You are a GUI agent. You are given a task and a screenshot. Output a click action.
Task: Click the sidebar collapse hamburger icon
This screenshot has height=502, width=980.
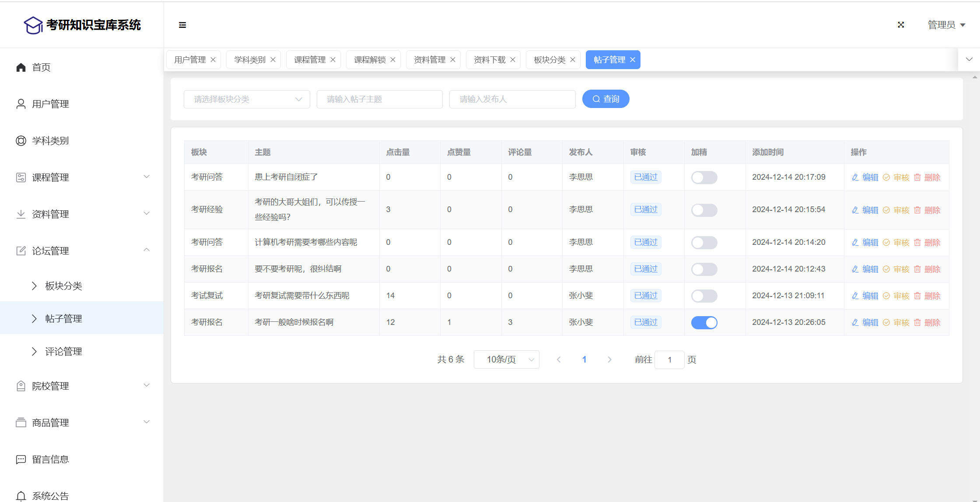tap(182, 25)
